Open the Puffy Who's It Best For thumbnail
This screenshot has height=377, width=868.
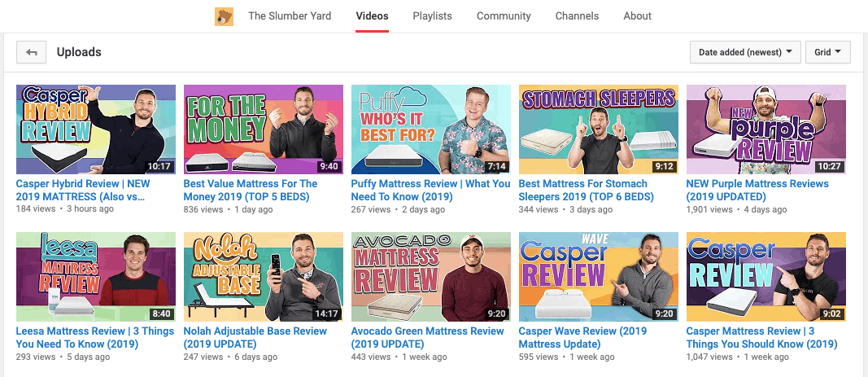tap(430, 129)
